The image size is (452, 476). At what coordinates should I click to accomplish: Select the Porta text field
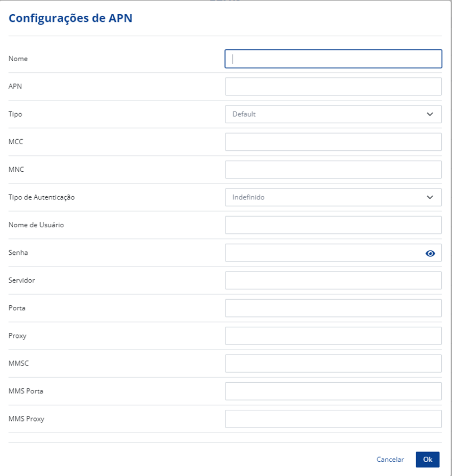333,308
